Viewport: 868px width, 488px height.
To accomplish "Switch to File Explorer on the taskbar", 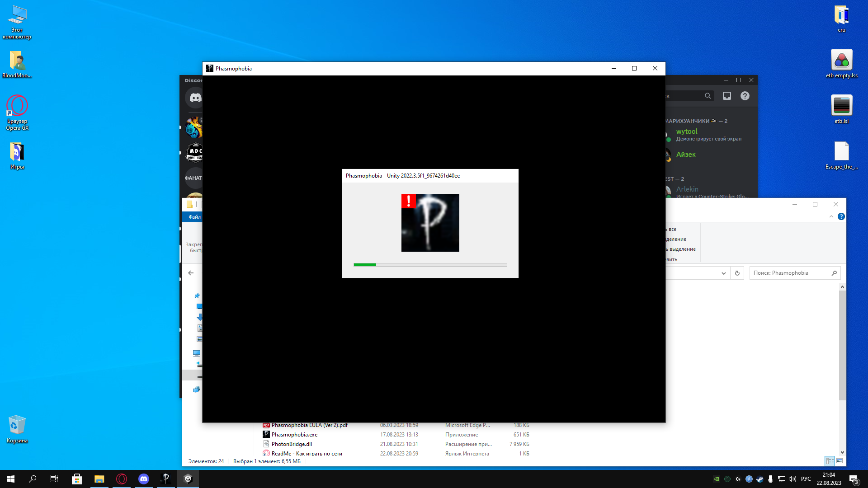I will 99,479.
